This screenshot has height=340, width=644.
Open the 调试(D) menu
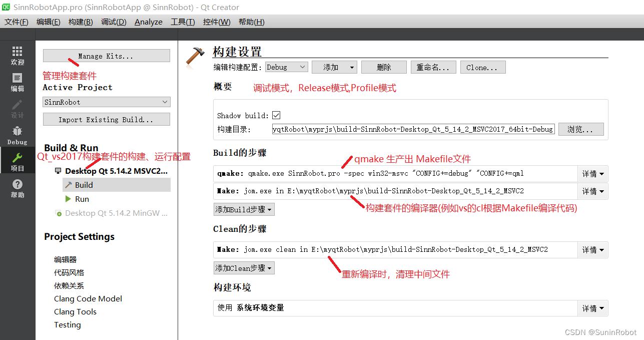point(114,22)
